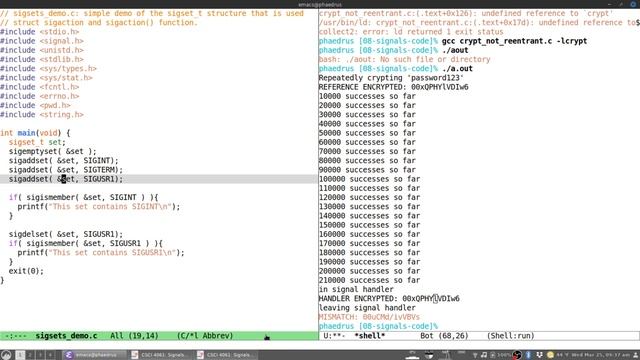The image size is (640, 360).
Task: Click printf "This set contains SIGUSR1" line
Action: tap(101, 253)
